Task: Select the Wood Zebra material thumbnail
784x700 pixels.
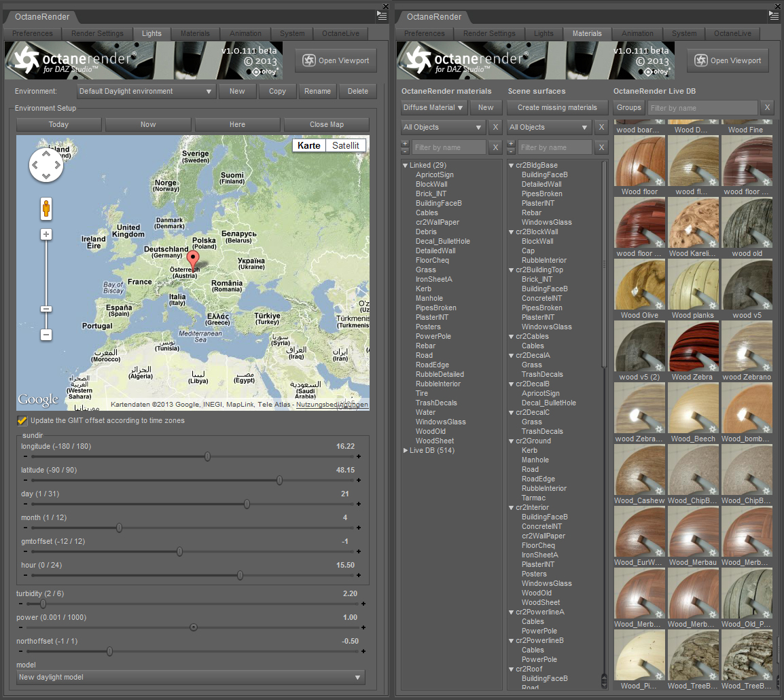Action: [693, 346]
